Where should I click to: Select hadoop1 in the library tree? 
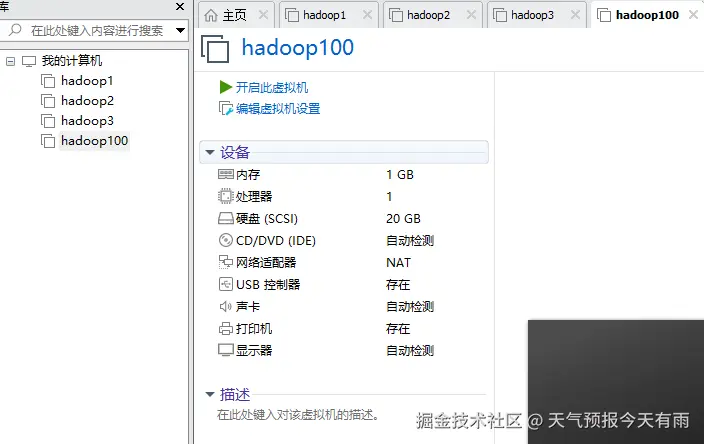tap(87, 81)
